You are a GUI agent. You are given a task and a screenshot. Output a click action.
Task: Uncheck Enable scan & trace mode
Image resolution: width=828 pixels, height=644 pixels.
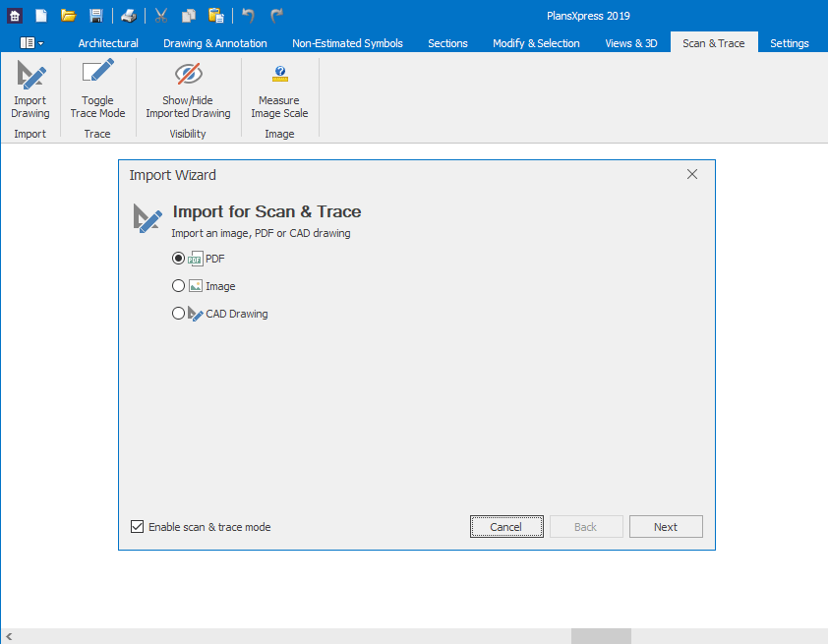coord(138,527)
